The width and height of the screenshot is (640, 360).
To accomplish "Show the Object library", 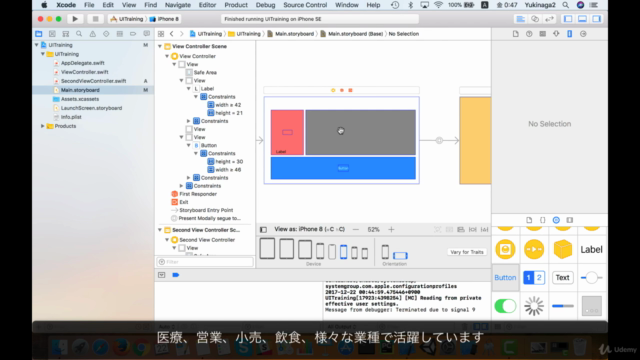I will click(x=556, y=220).
